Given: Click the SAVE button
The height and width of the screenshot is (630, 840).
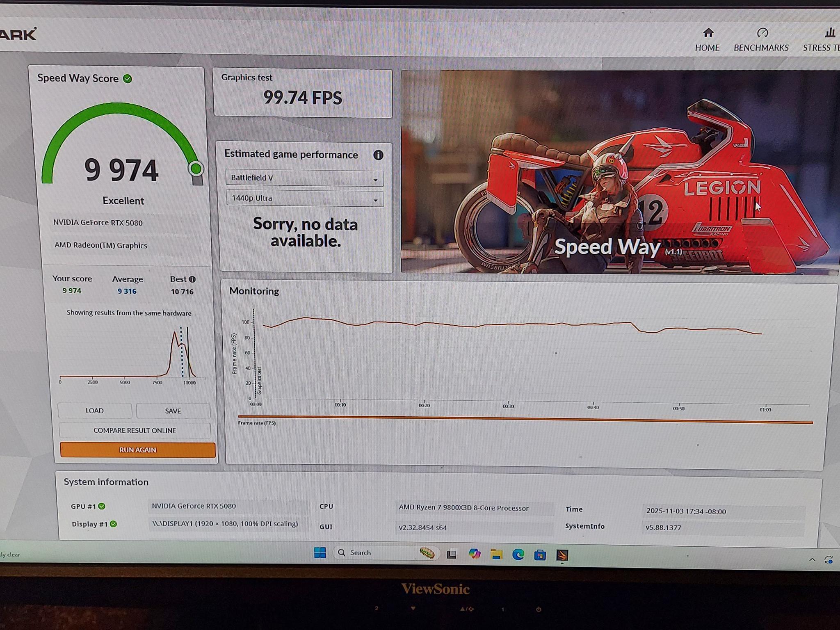Looking at the screenshot, I should point(173,411).
